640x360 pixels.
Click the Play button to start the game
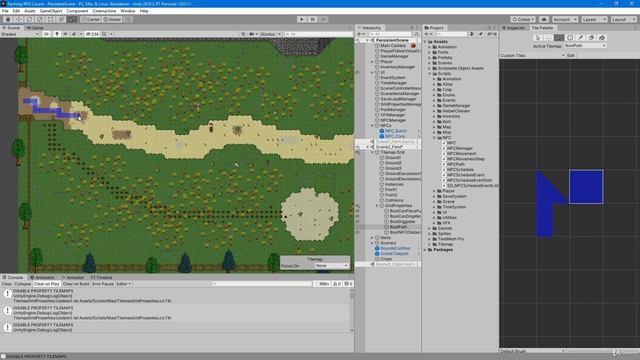[302, 19]
